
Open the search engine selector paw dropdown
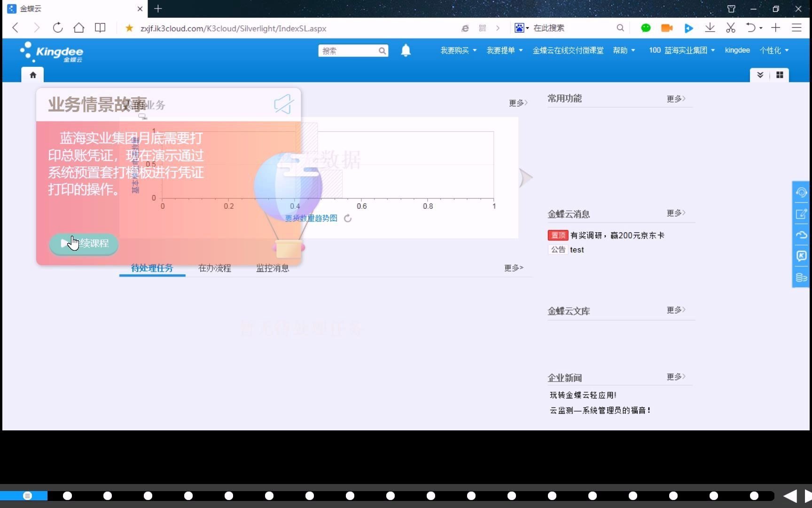click(522, 28)
